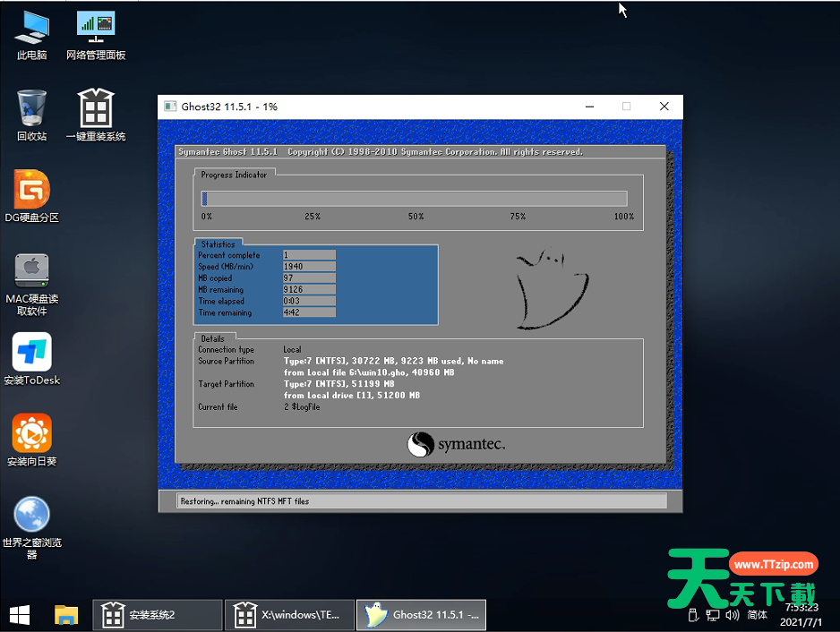Click the Windows Start button
Screen dimensions: 840x632
click(20, 615)
